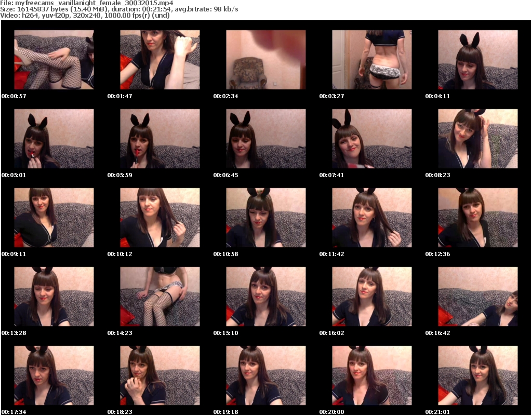Open the frame at 00:08:23
The image size is (532, 415).
[x=478, y=139]
